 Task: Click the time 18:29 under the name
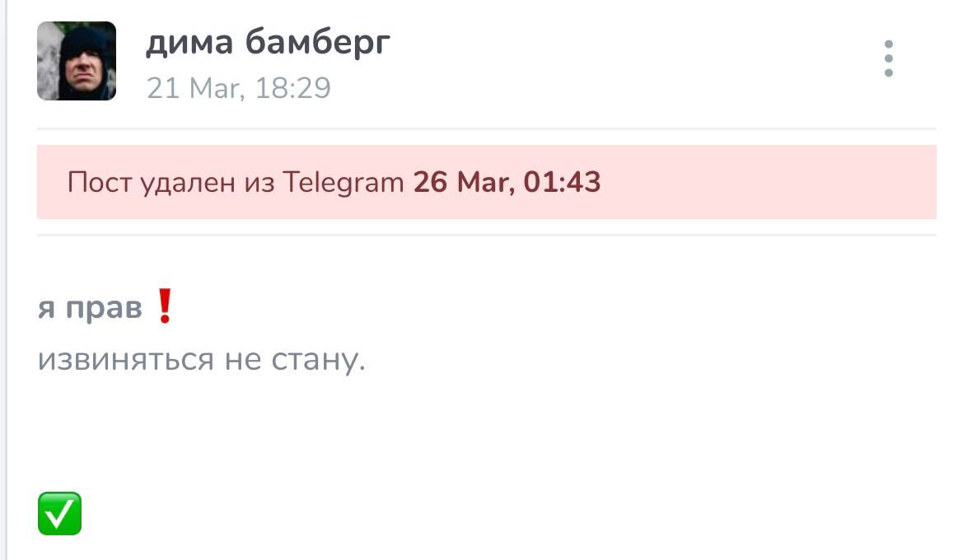tap(292, 88)
